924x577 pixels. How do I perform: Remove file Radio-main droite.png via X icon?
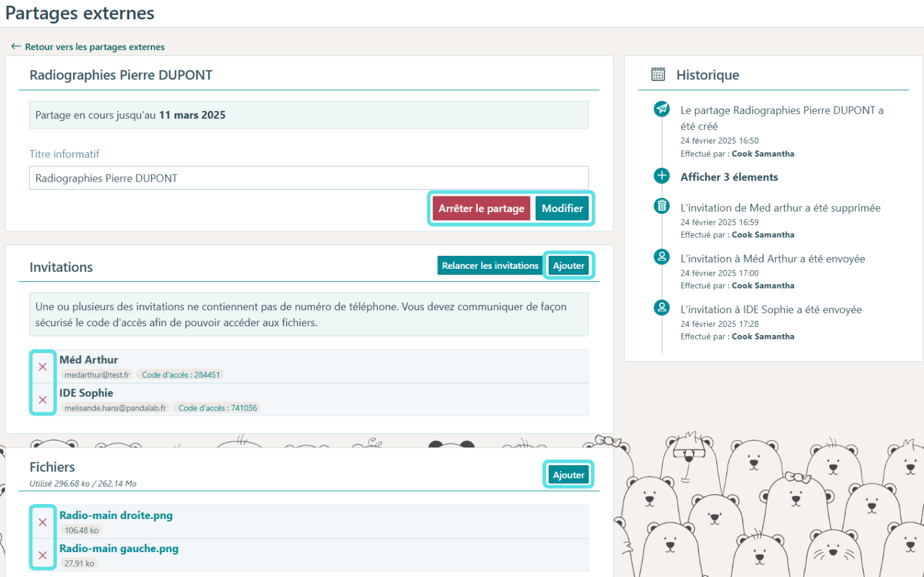coord(42,522)
